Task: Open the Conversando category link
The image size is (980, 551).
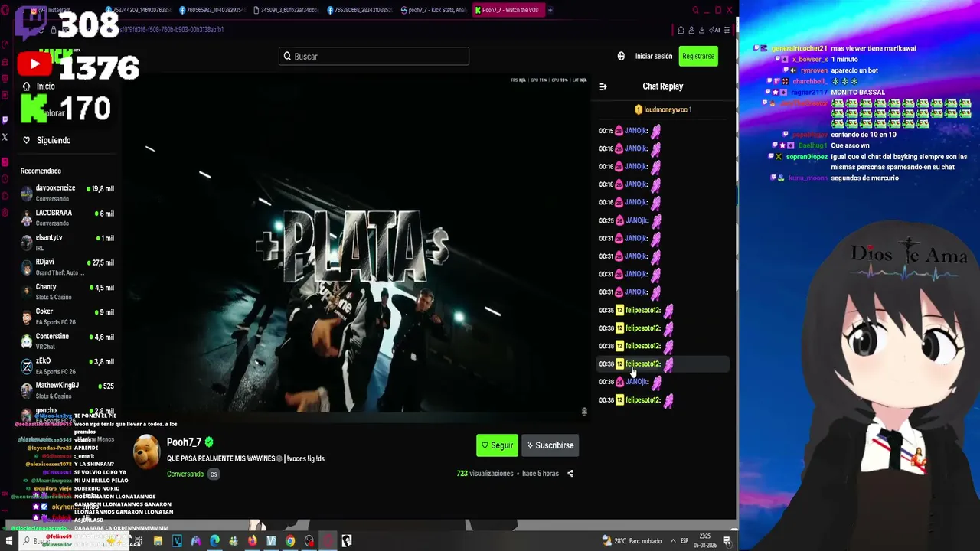Action: 185,474
